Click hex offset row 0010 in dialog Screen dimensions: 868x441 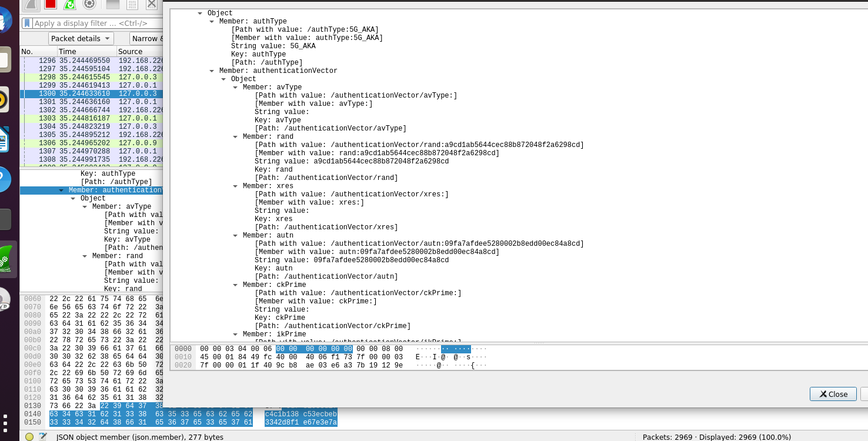pyautogui.click(x=183, y=357)
